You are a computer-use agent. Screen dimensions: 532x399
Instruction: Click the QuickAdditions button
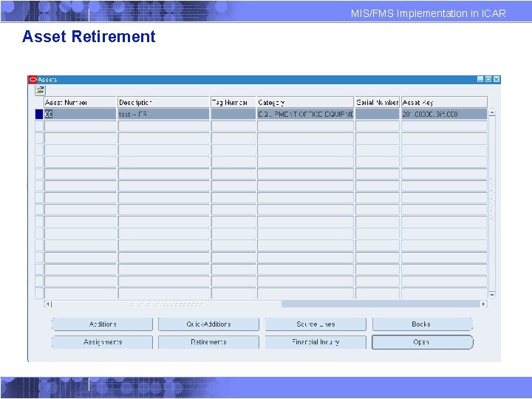click(x=208, y=324)
